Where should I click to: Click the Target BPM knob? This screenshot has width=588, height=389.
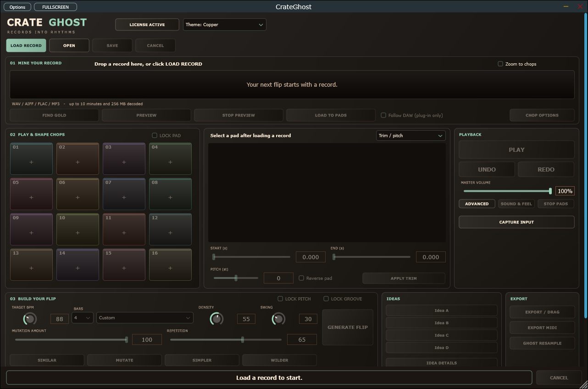coord(30,318)
